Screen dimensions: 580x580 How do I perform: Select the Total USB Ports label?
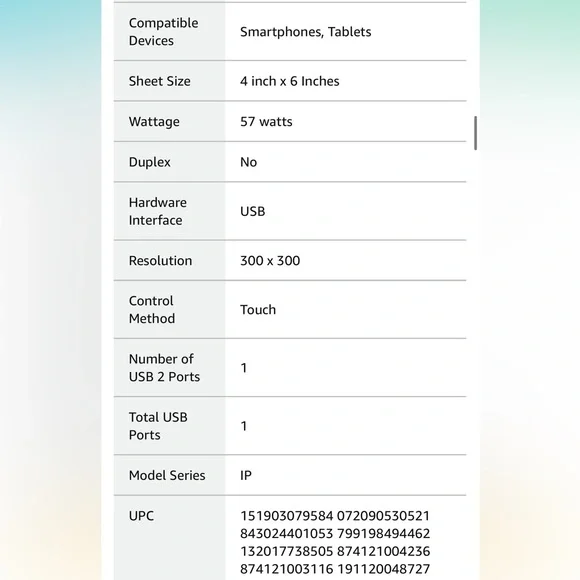[x=158, y=426]
